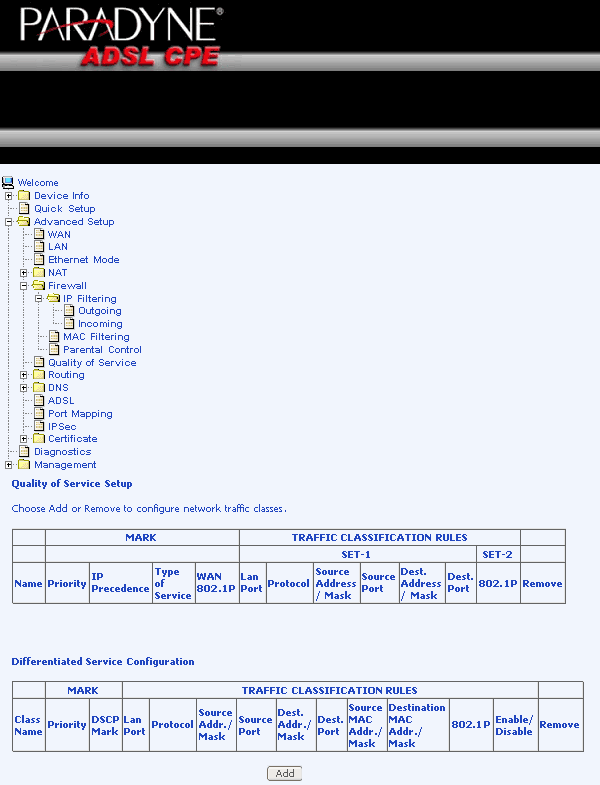This screenshot has width=600, height=785.
Task: Collapse the IP Filtering tree node
Action: [39, 299]
